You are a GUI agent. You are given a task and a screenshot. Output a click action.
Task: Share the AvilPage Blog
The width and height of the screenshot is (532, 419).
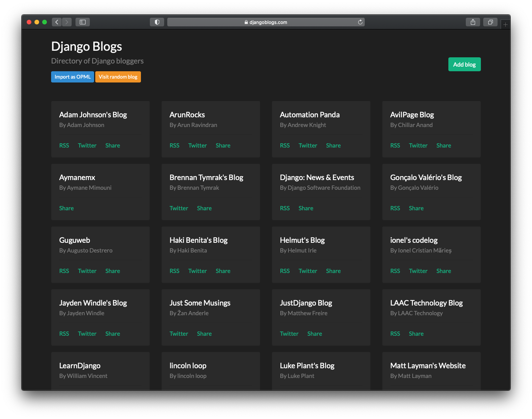444,146
